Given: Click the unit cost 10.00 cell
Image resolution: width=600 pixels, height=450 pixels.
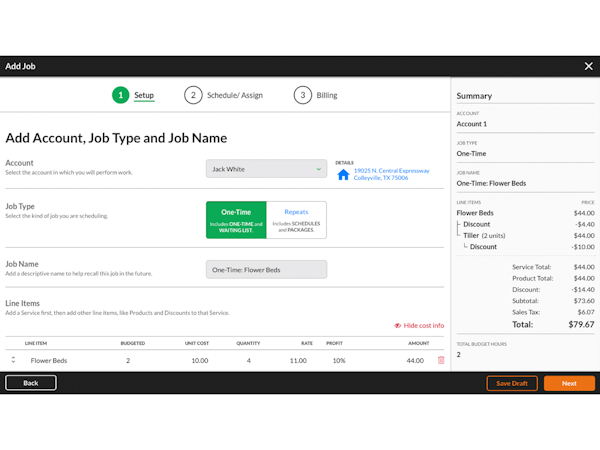Looking at the screenshot, I should coord(200,360).
